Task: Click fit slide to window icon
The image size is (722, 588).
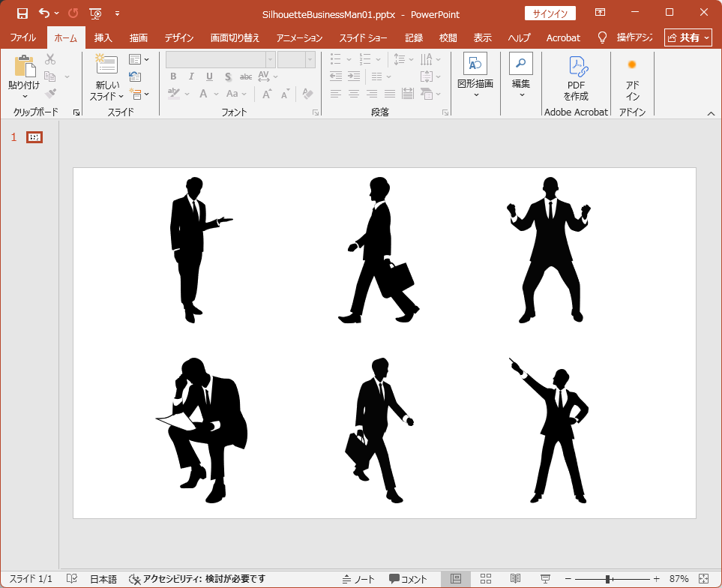Action: click(703, 579)
